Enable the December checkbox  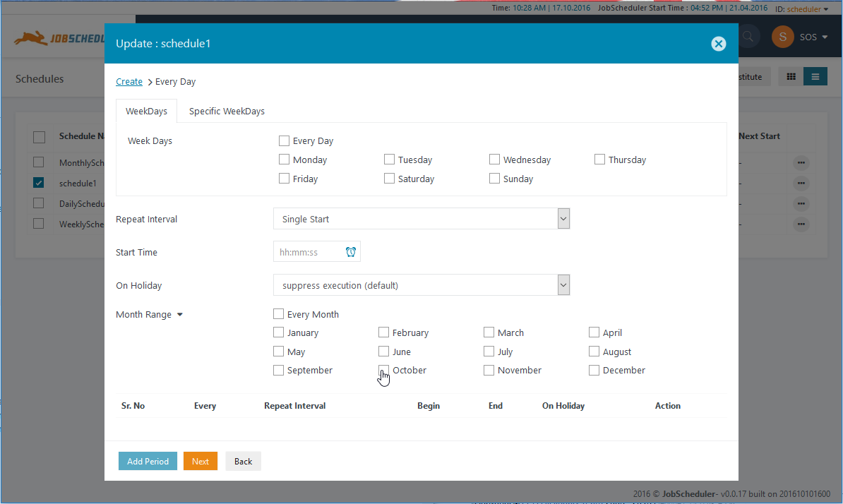(594, 370)
